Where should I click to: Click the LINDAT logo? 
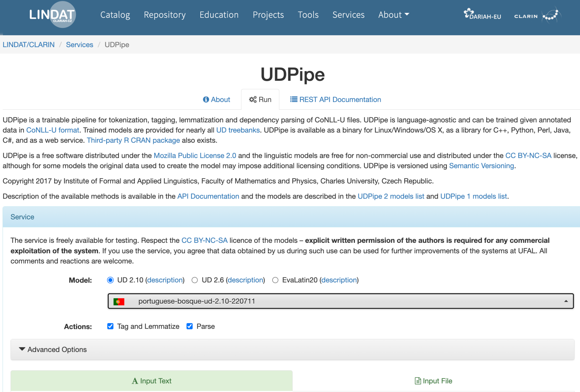pyautogui.click(x=52, y=15)
